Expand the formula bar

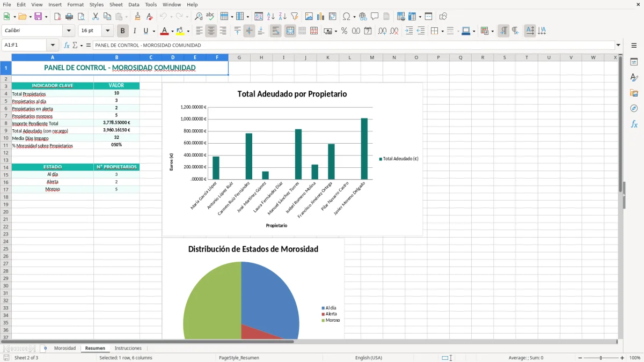618,46
